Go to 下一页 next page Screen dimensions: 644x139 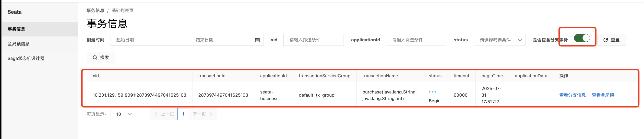click(x=203, y=114)
